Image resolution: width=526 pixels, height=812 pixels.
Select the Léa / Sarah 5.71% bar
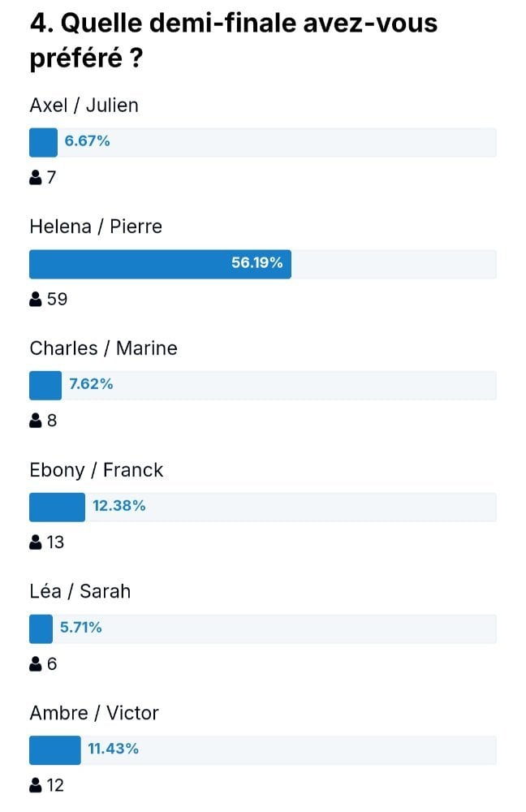click(x=262, y=628)
